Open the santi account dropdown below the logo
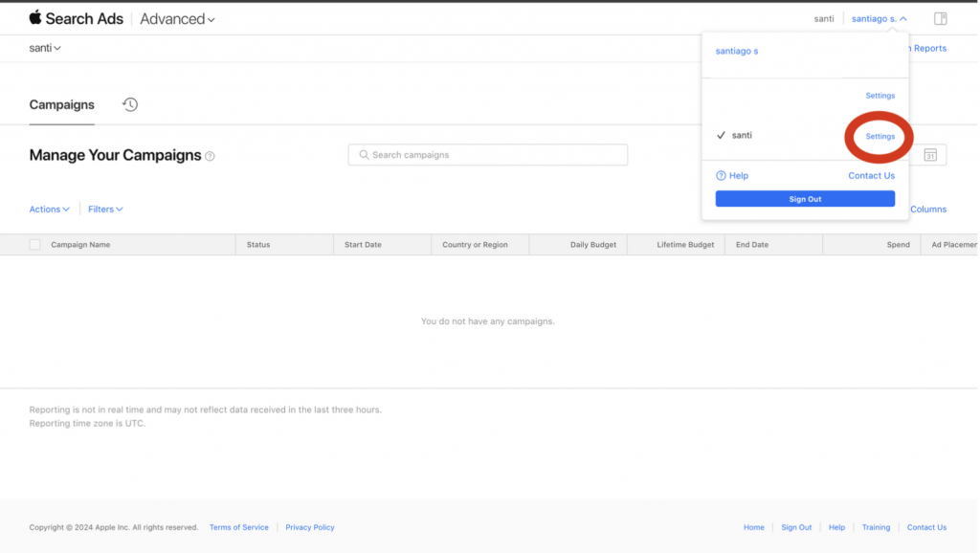The width and height of the screenshot is (980, 553). (x=45, y=48)
